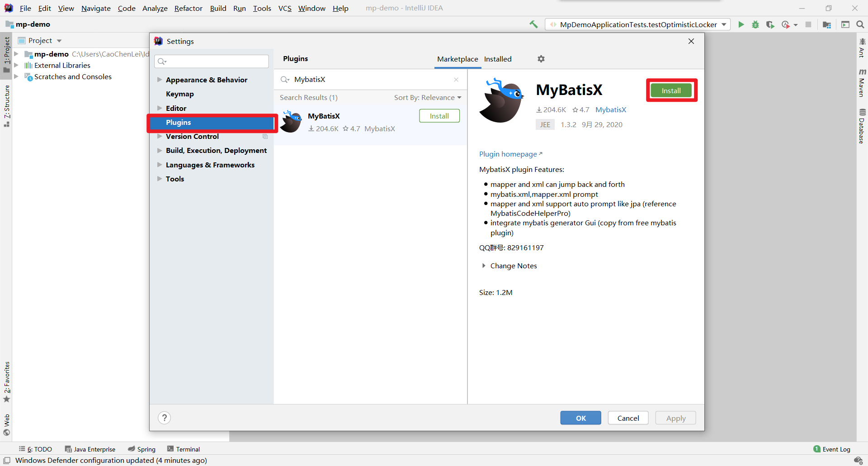Click the large MyBatisX bird logo
This screenshot has height=466, width=868.
tap(501, 100)
